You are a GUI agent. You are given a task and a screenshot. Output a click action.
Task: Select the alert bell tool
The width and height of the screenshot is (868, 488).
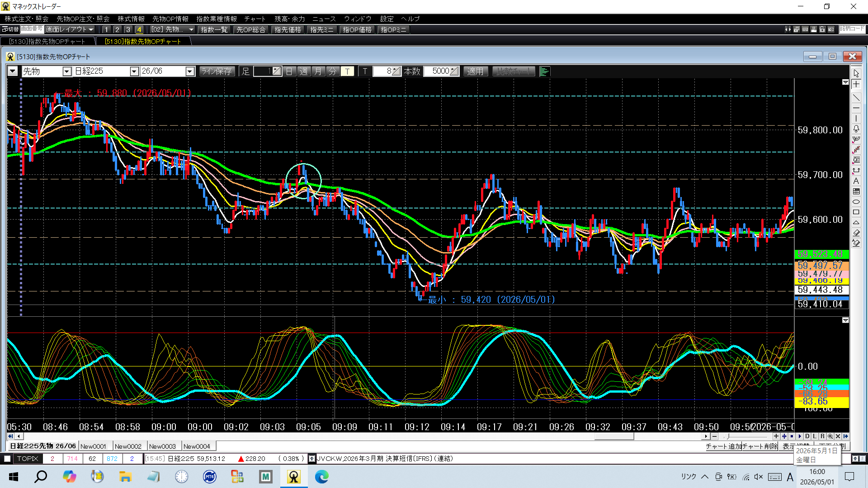(x=856, y=129)
